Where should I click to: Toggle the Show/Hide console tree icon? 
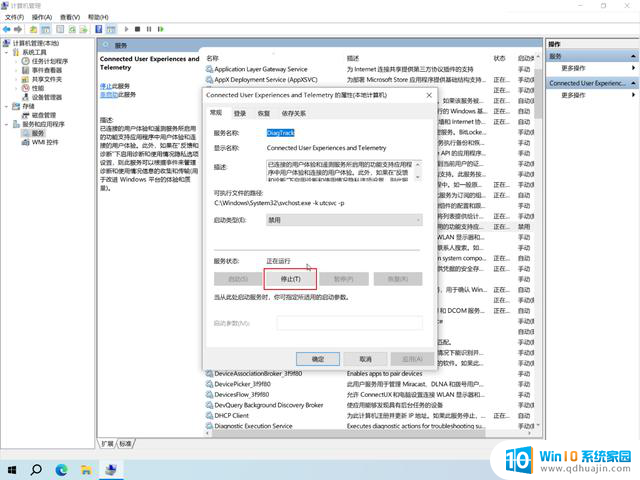click(x=46, y=29)
